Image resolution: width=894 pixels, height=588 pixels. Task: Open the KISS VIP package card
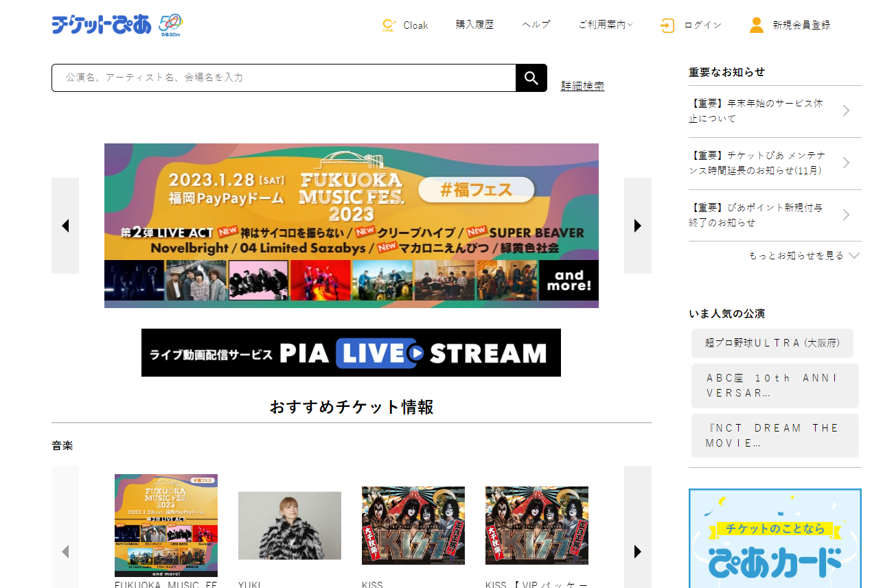tap(537, 526)
